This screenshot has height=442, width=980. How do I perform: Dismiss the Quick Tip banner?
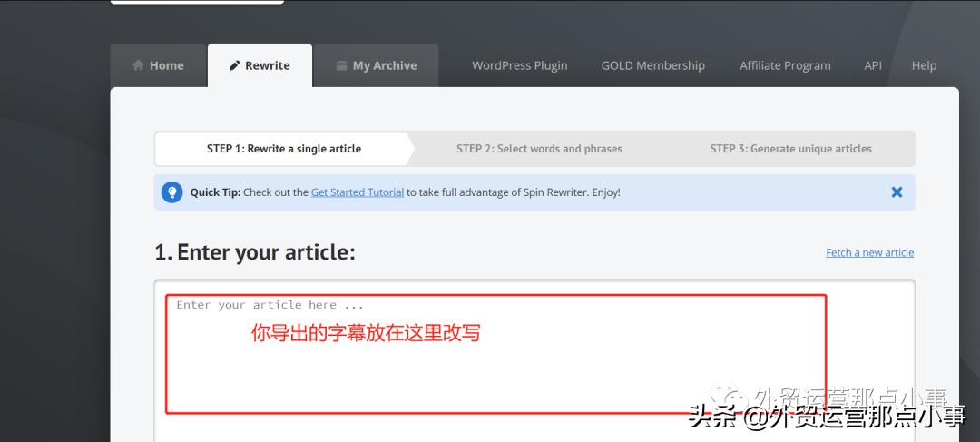[897, 192]
